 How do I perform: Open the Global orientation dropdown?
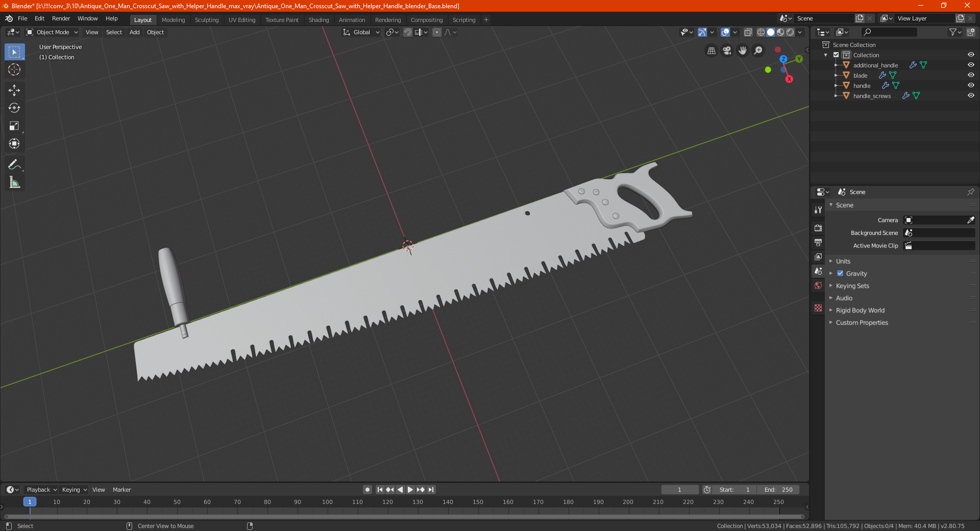[x=361, y=32]
